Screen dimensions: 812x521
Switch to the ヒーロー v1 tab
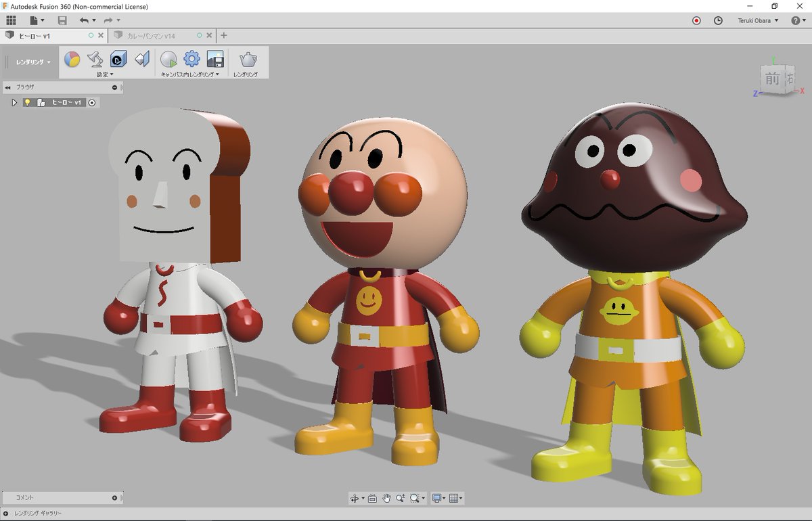click(54, 35)
